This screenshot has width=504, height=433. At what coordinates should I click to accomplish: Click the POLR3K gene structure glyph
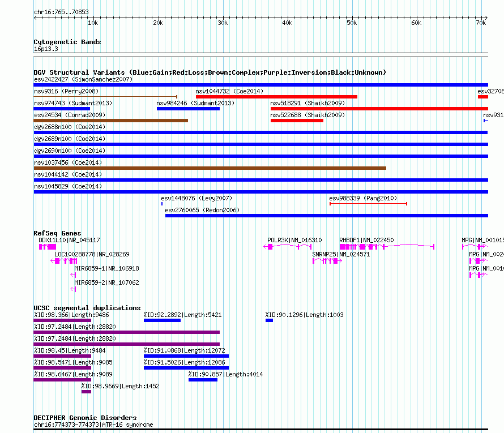(x=288, y=247)
